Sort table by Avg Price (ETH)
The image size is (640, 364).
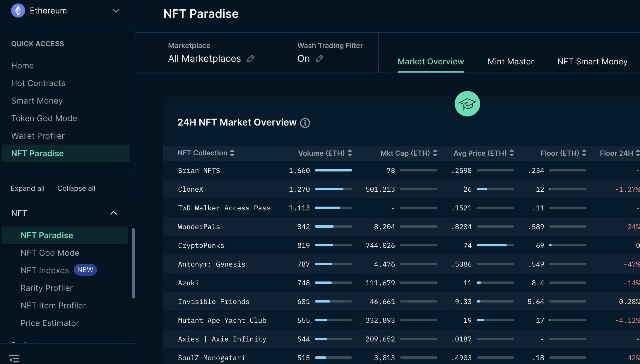(x=512, y=153)
